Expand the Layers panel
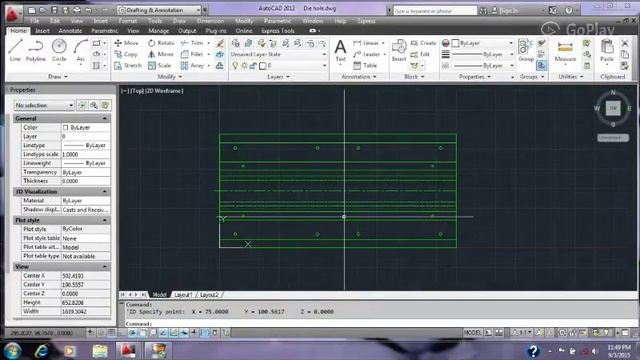This screenshot has width=640, height=360. tap(278, 76)
